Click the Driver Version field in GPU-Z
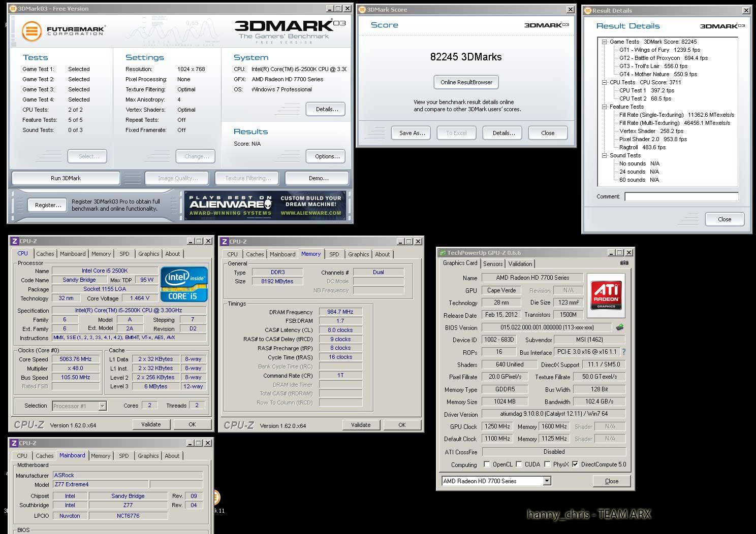Image resolution: width=756 pixels, height=534 pixels. pyautogui.click(x=554, y=414)
